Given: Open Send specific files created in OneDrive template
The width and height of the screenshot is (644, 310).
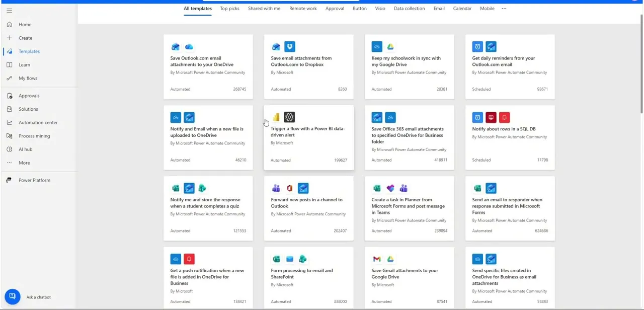Looking at the screenshot, I should point(510,278).
